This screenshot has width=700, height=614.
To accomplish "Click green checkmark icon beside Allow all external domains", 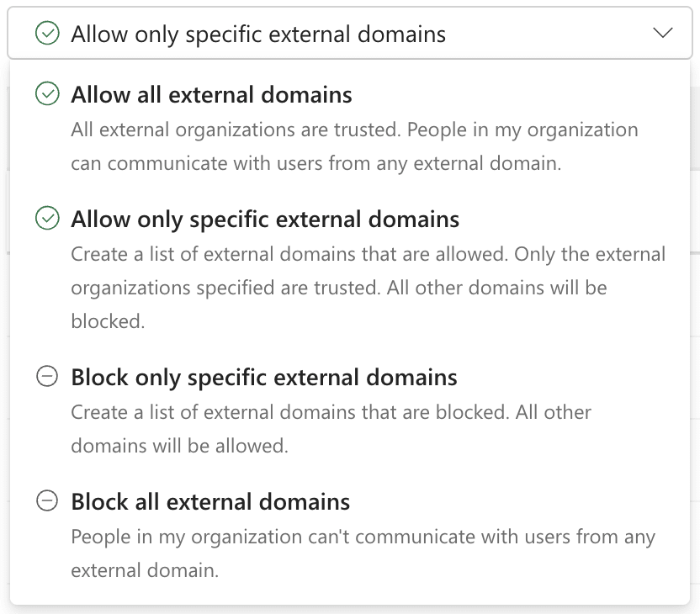I will tap(47, 93).
